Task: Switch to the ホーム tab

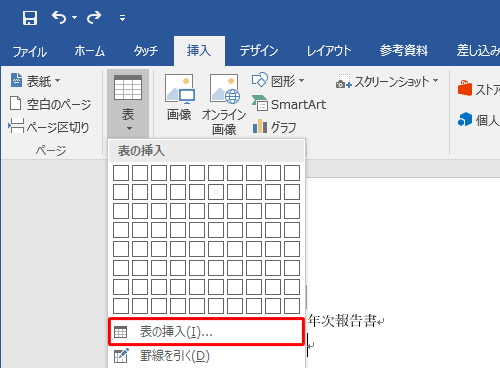Action: pos(89,51)
